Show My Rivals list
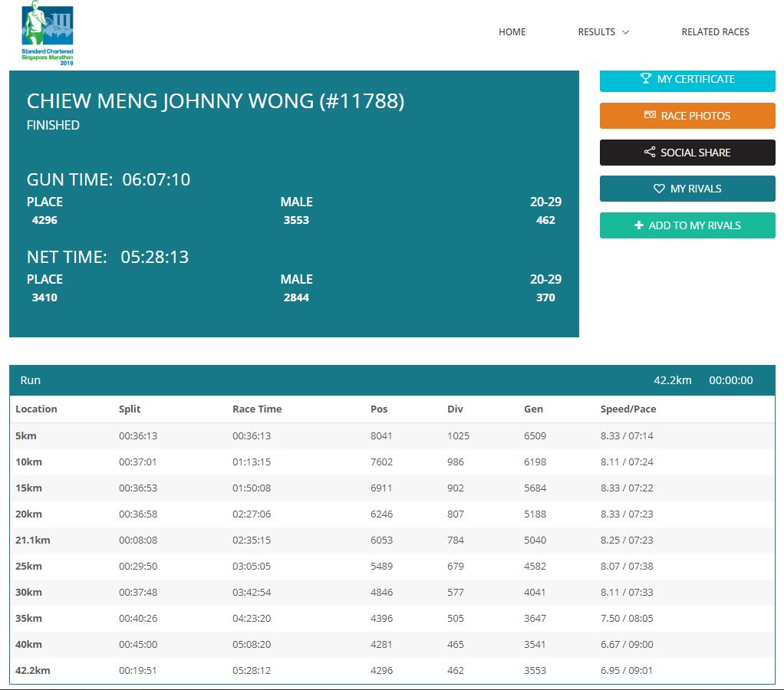The width and height of the screenshot is (784, 690). (x=687, y=189)
